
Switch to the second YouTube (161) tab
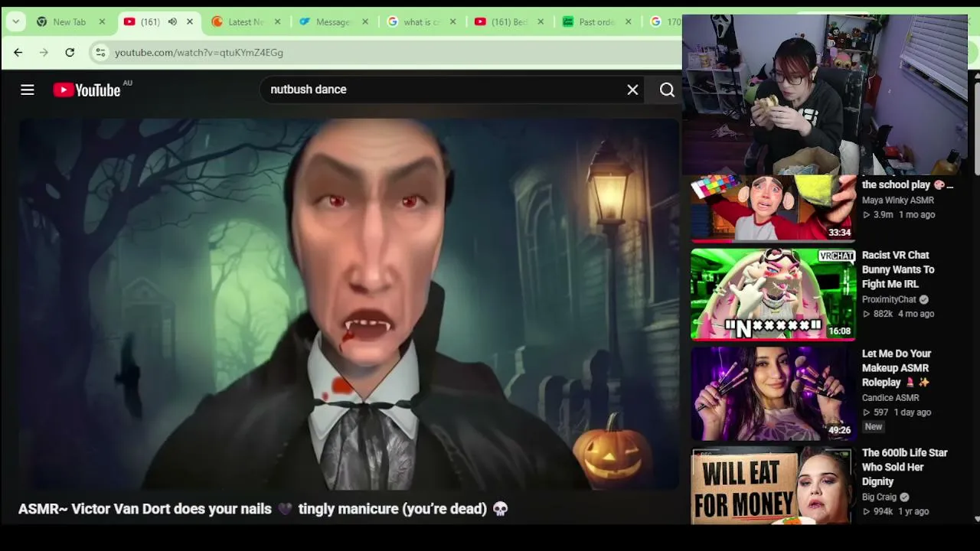coord(508,21)
